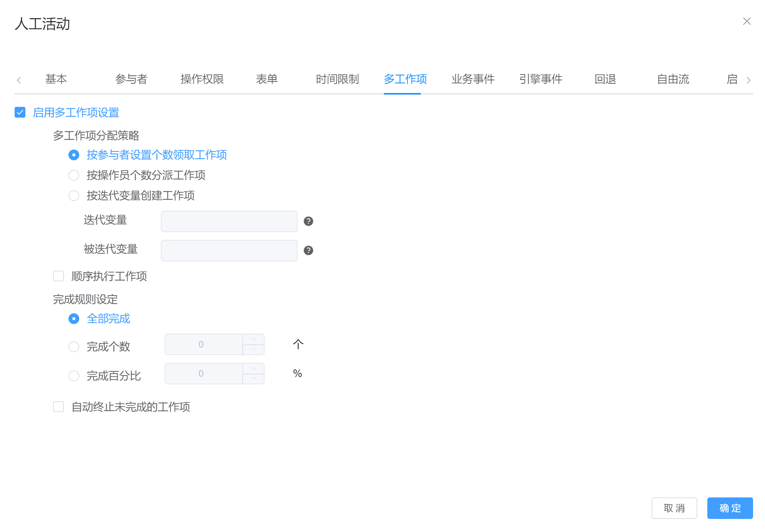Click the 迭代变量 input field
Viewport: 765px width, 532px height.
coord(229,221)
